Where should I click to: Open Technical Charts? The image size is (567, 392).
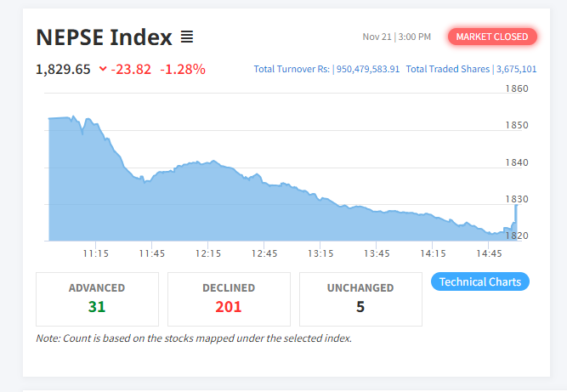(x=480, y=281)
